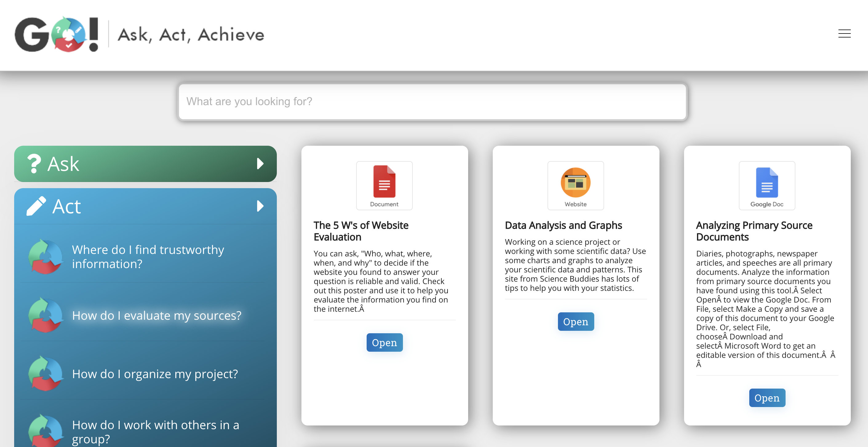Open The 5 W's of Website Evaluation

(384, 342)
